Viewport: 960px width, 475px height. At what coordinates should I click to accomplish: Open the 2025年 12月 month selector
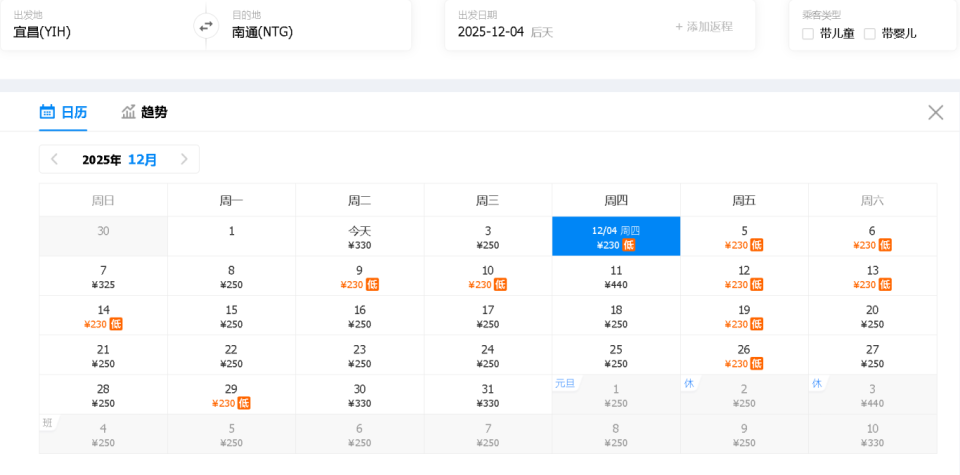tap(119, 159)
